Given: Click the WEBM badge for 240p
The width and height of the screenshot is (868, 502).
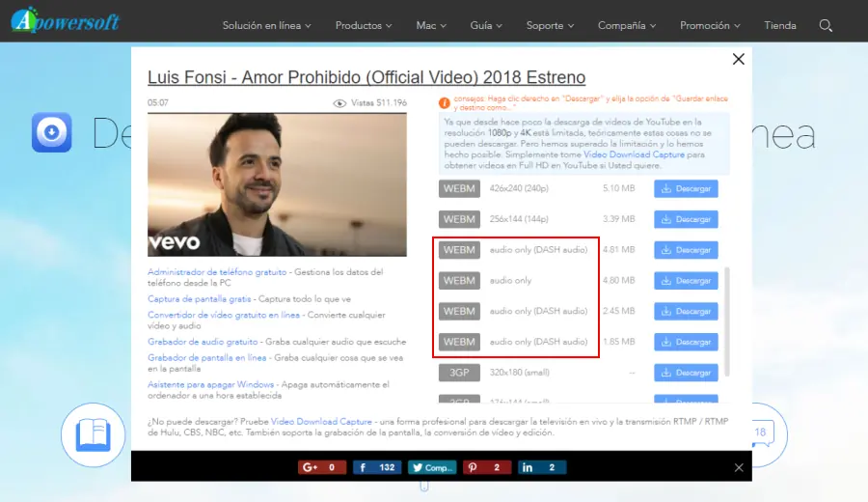Looking at the screenshot, I should [459, 189].
